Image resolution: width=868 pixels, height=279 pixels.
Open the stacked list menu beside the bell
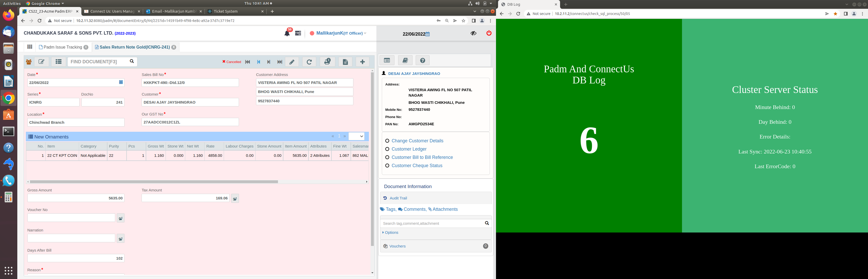(298, 33)
